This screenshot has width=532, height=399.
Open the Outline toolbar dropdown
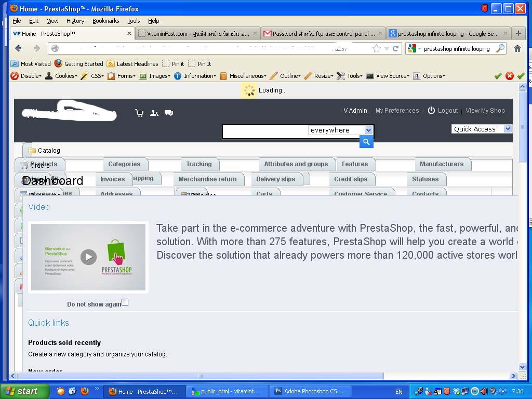click(285, 76)
